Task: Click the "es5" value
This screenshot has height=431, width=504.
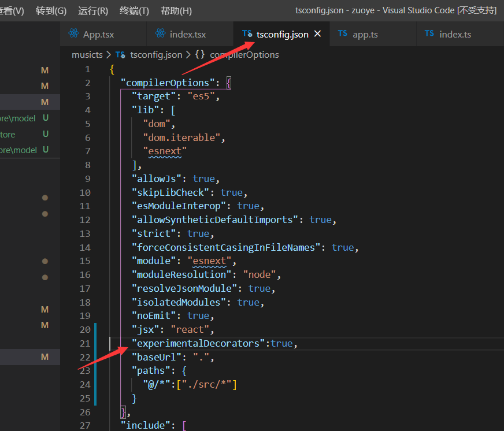Action: 201,96
